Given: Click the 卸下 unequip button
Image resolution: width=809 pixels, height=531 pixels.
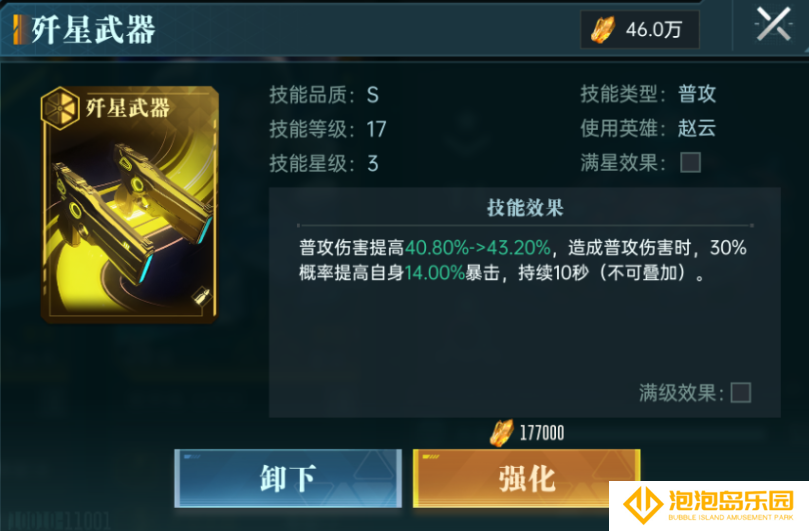Looking at the screenshot, I should (288, 478).
